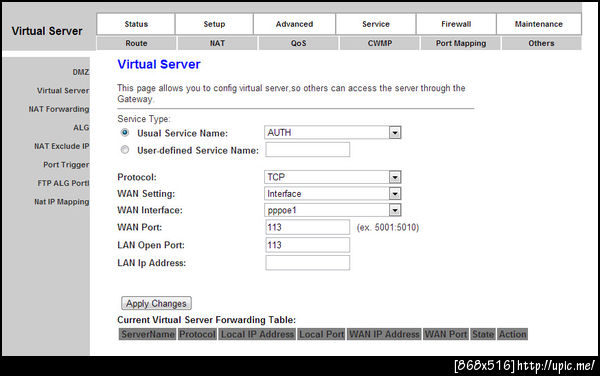
Task: Focus the User-defined Service Name field
Action: tap(308, 150)
